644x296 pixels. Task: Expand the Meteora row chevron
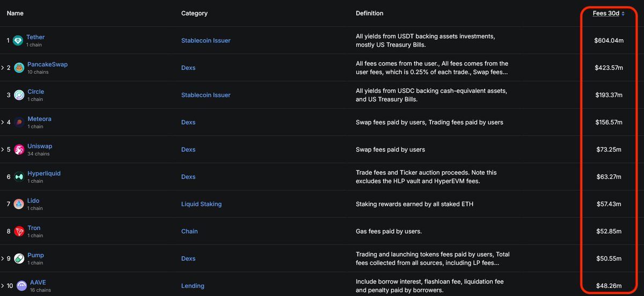[3, 122]
